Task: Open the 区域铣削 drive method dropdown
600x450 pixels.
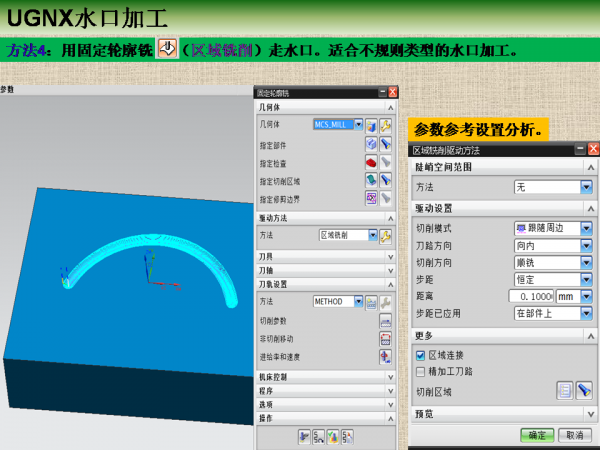Action: pos(373,235)
